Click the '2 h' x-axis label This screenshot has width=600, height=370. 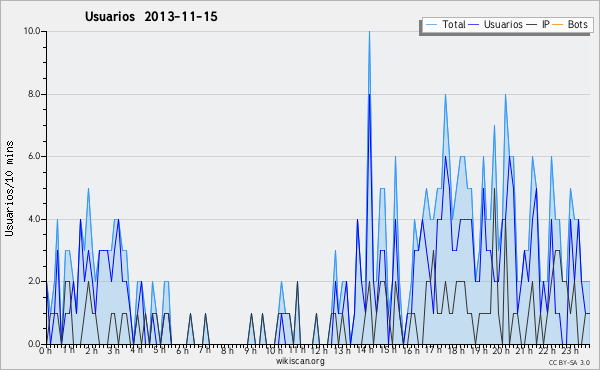[91, 351]
